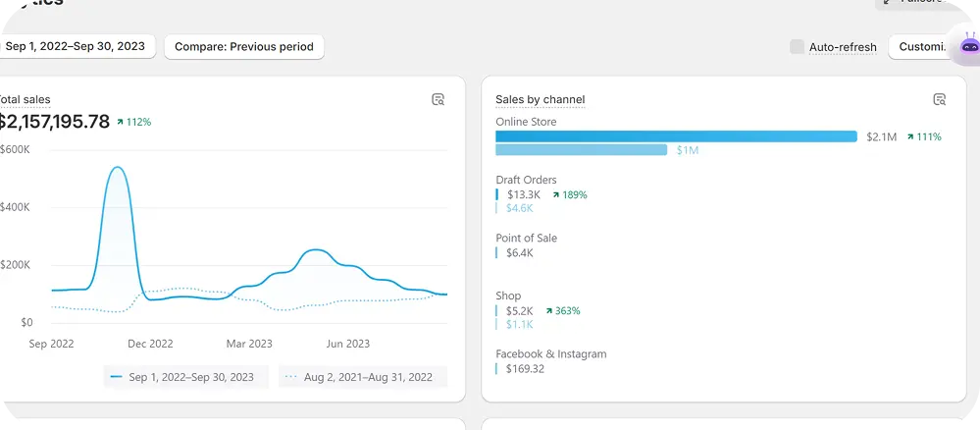980x430 pixels.
Task: Click the $5.2K Shop value
Action: pos(519,310)
